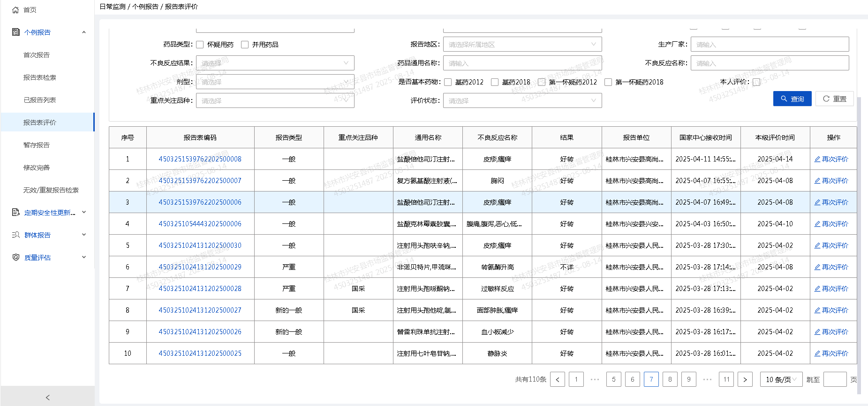This screenshot has width=868, height=406.
Task: Click the 个例报告 document icon
Action: [15, 32]
